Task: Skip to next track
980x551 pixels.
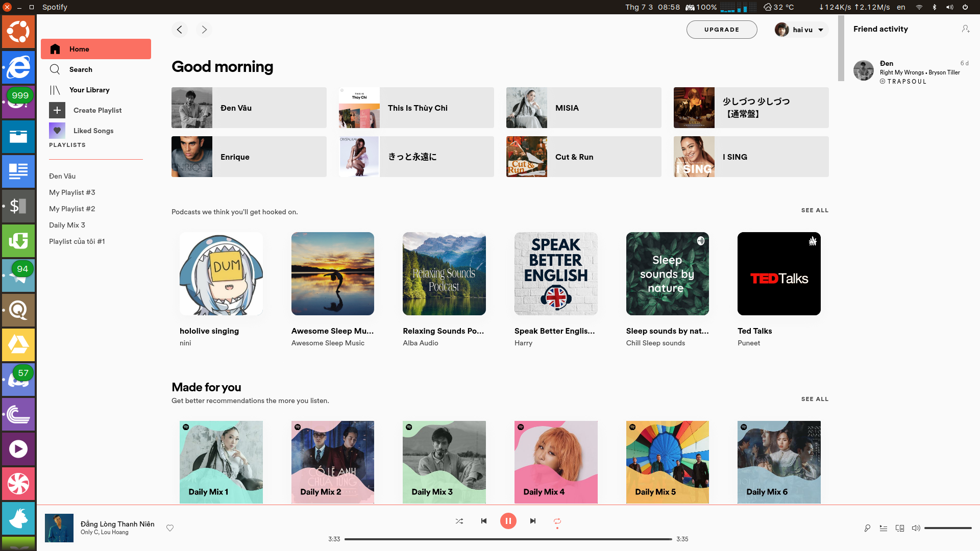Action: tap(533, 521)
